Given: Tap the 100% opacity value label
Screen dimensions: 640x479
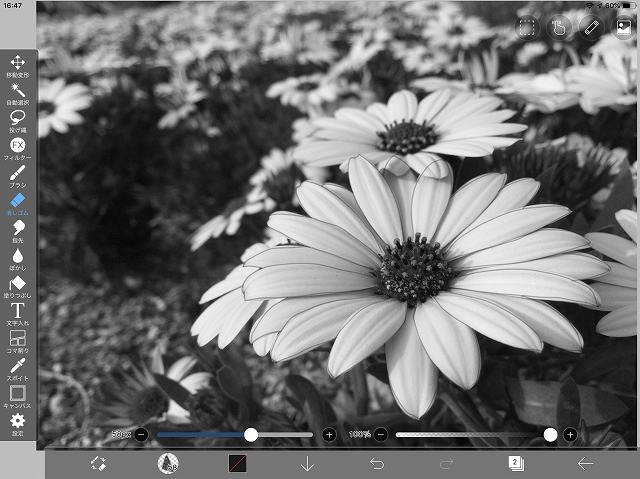Looking at the screenshot, I should click(360, 435).
